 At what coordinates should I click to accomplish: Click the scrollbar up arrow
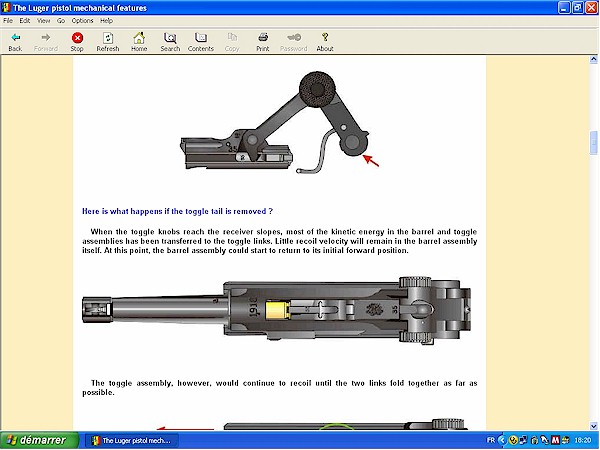(593, 59)
